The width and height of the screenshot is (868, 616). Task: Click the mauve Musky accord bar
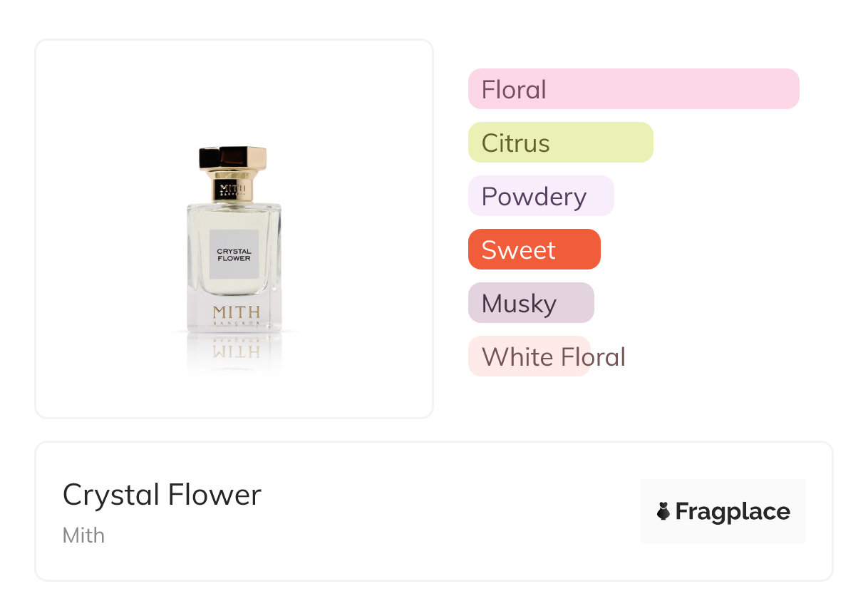[530, 303]
